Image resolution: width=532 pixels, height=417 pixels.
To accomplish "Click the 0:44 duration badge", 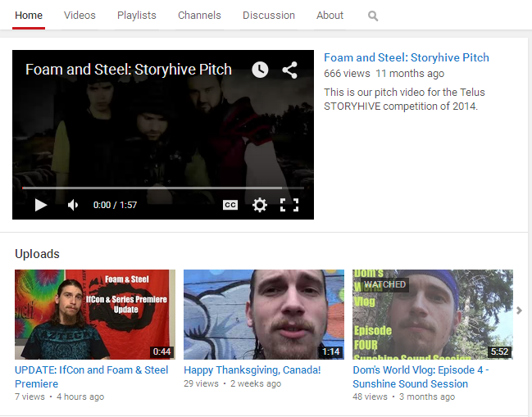I will click(x=161, y=351).
